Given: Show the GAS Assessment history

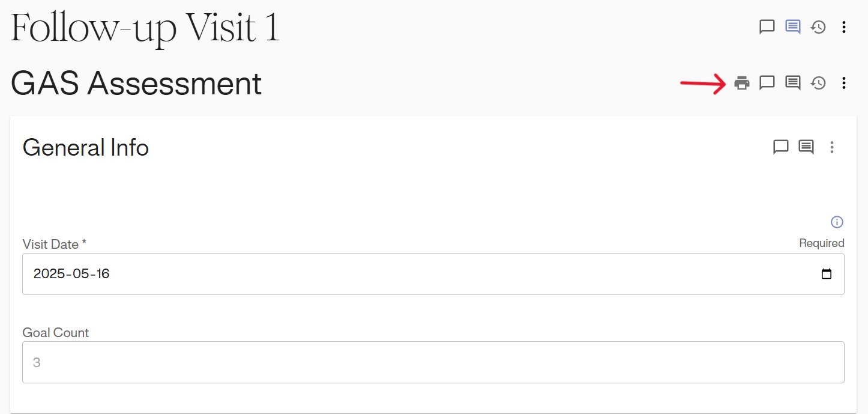Looking at the screenshot, I should [818, 83].
